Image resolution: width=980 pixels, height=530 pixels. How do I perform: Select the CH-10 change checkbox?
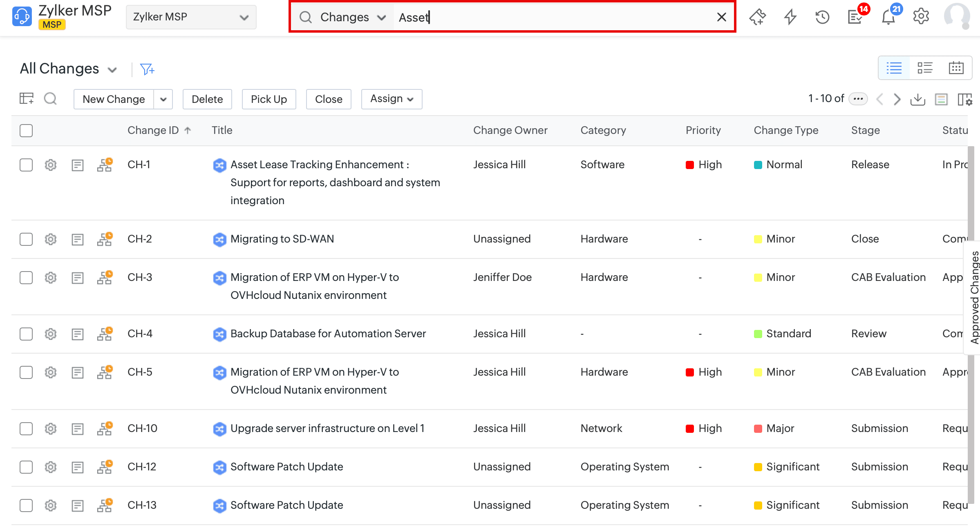click(x=26, y=429)
